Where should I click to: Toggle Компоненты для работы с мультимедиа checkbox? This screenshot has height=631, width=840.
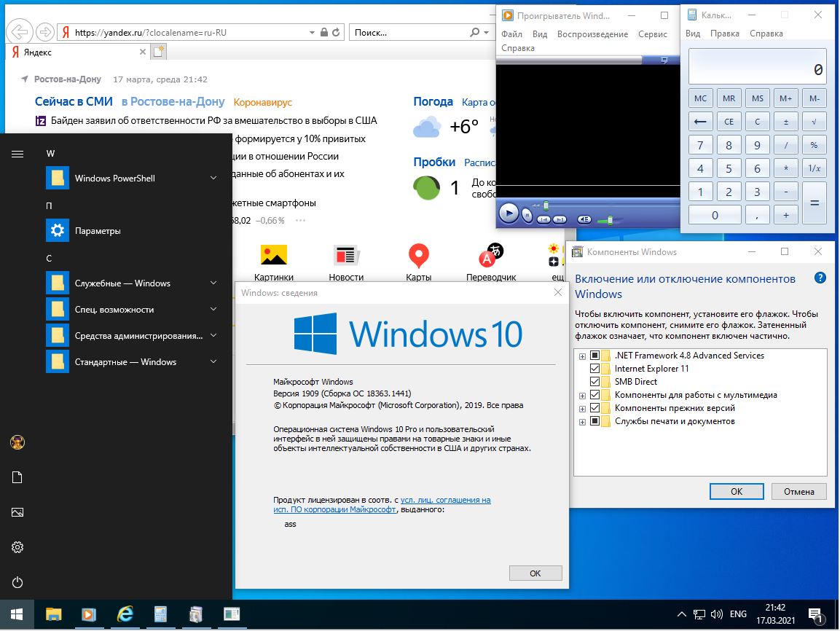[x=594, y=395]
